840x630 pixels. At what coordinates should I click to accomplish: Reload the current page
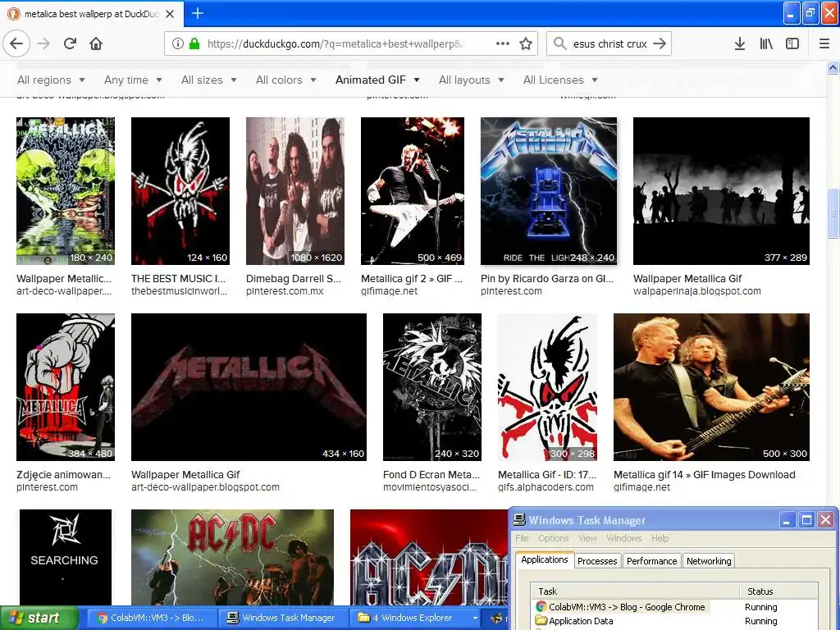[70, 43]
